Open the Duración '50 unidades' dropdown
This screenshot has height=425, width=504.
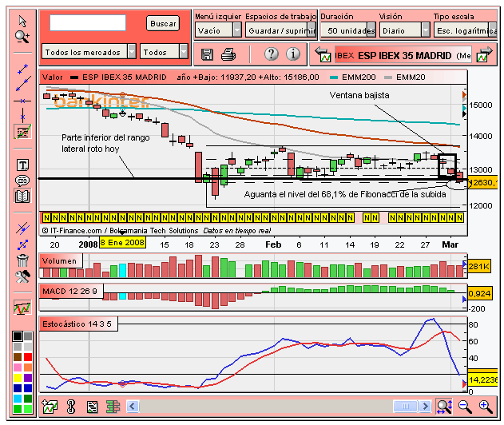(349, 30)
